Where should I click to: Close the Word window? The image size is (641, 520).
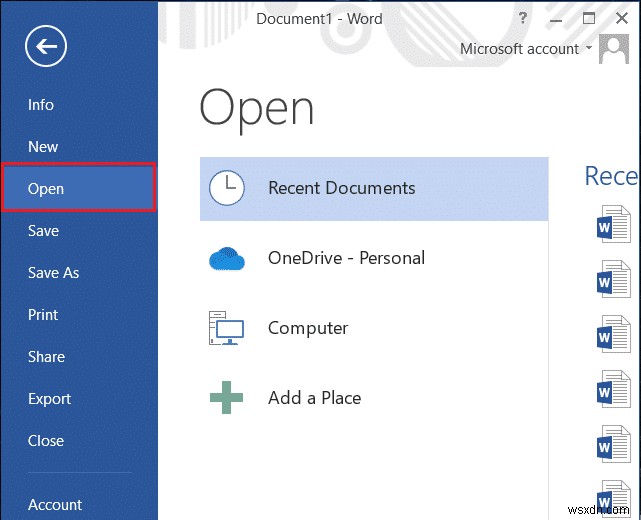622,18
